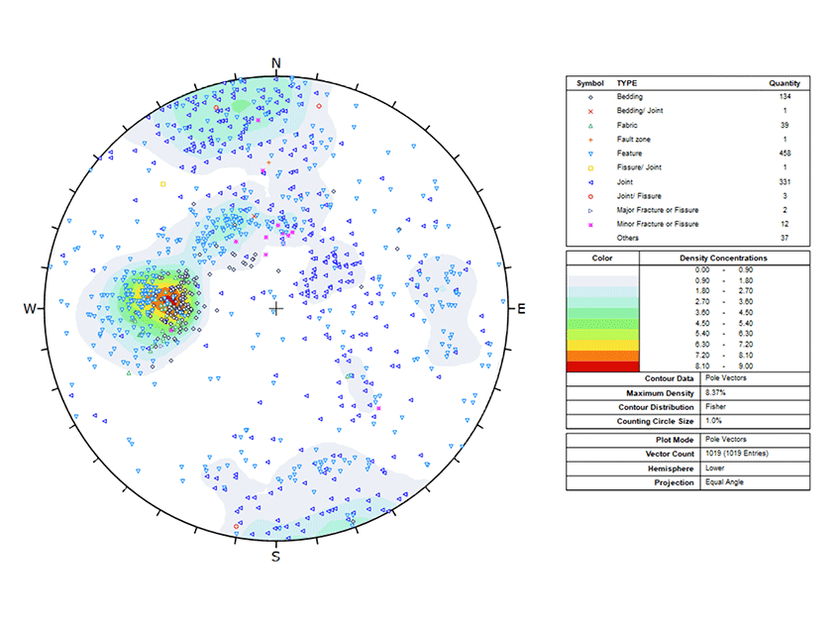Click the Feature down-triangle legend symbol
Viewport: 840px width, 624px height.
590,154
